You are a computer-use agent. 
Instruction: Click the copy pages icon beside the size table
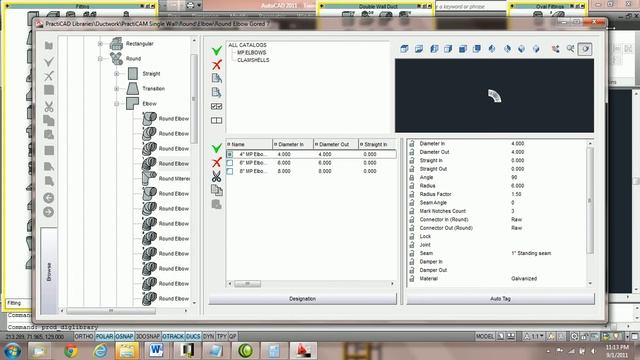point(216,190)
